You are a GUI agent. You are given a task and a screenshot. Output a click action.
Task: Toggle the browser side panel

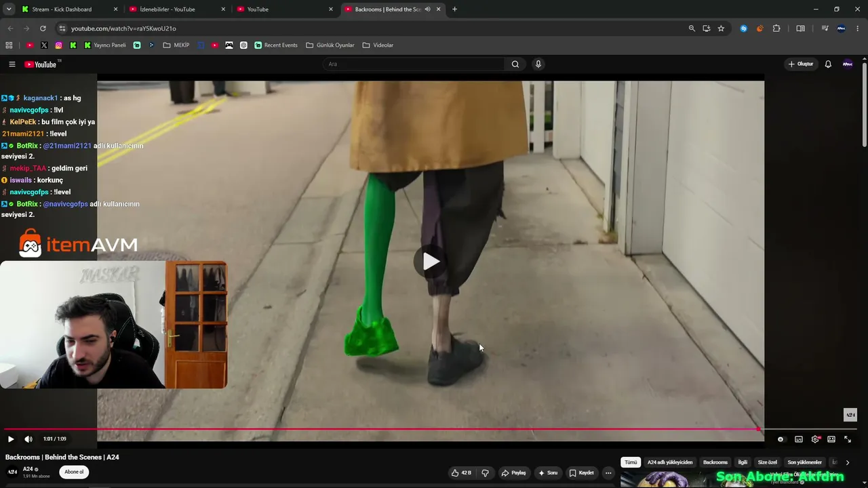point(800,28)
